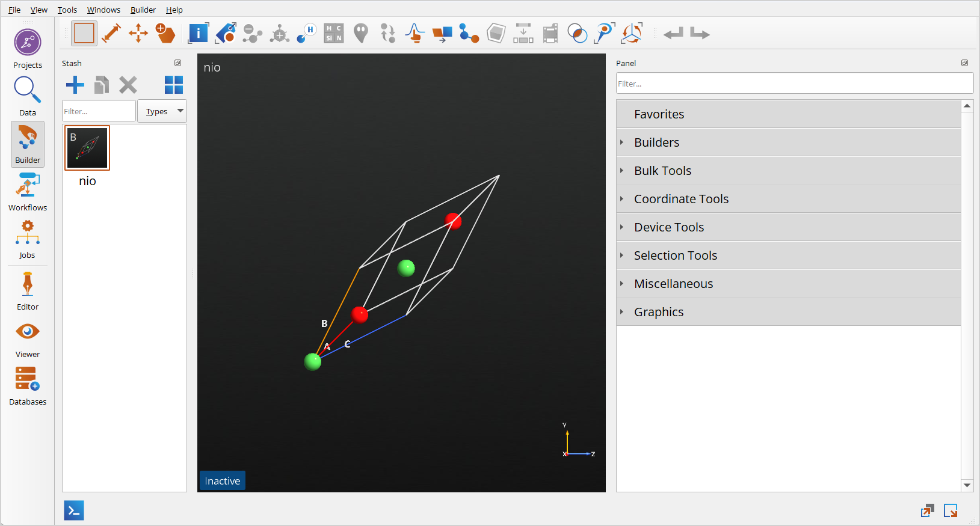The height and width of the screenshot is (526, 980).
Task: Click the blue-orange molecule bonds icon
Action: point(469,33)
